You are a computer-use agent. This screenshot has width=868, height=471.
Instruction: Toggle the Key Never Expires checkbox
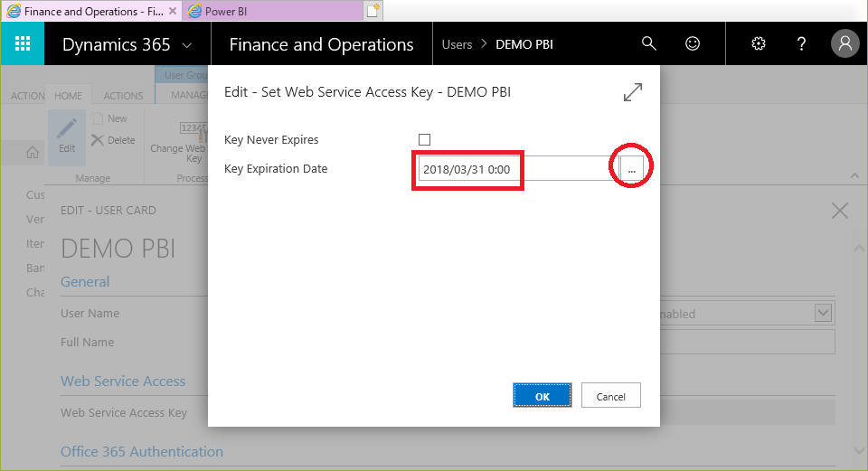[425, 139]
